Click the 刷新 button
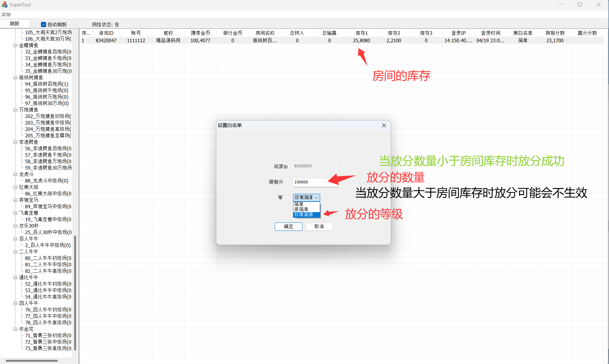609x364 pixels. (15, 24)
